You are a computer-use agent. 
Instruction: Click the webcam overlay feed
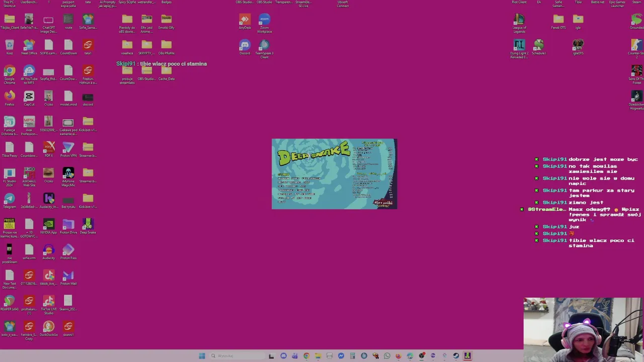[584, 330]
